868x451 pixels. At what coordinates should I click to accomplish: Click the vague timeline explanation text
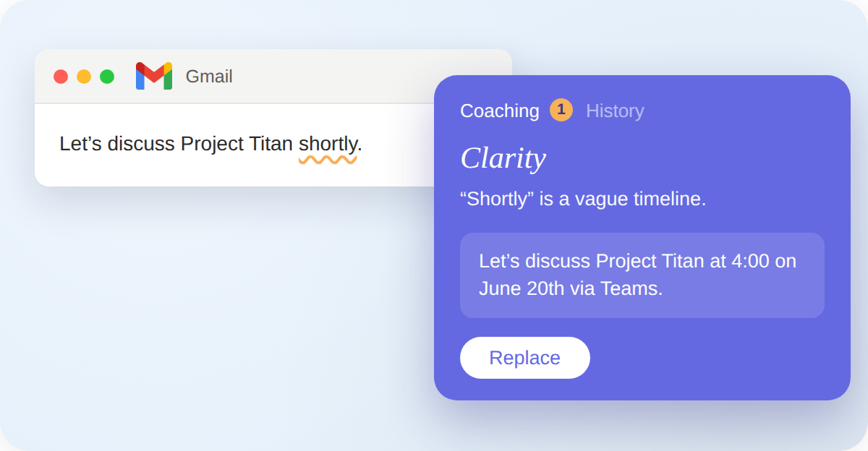pyautogui.click(x=583, y=199)
